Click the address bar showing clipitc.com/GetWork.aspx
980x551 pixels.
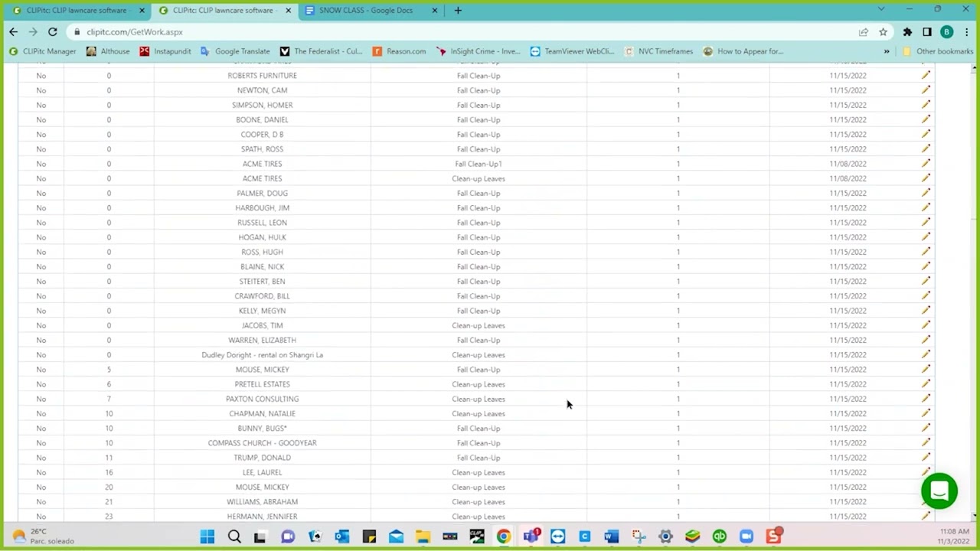(x=459, y=31)
